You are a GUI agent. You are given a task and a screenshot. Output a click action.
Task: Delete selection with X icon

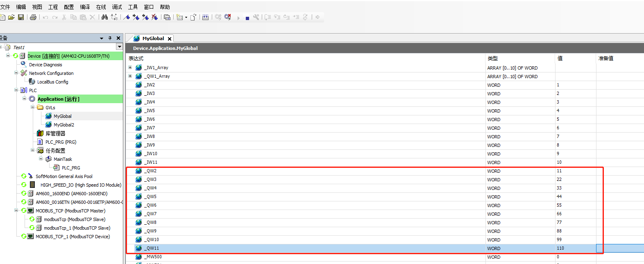point(92,17)
